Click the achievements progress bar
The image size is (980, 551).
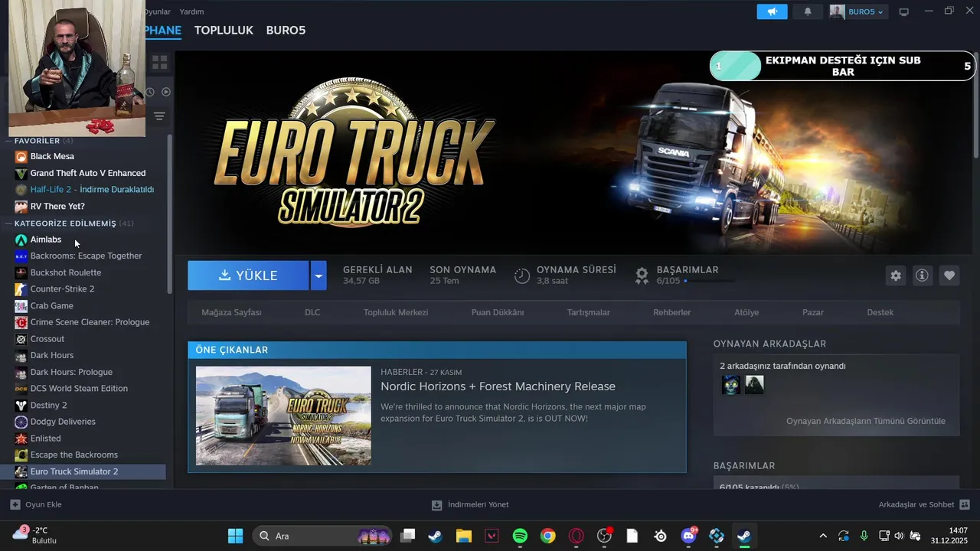709,281
